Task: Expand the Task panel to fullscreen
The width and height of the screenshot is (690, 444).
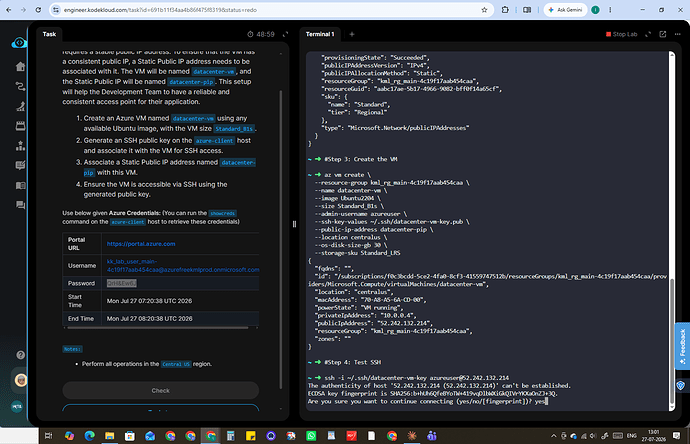Action: click(285, 34)
